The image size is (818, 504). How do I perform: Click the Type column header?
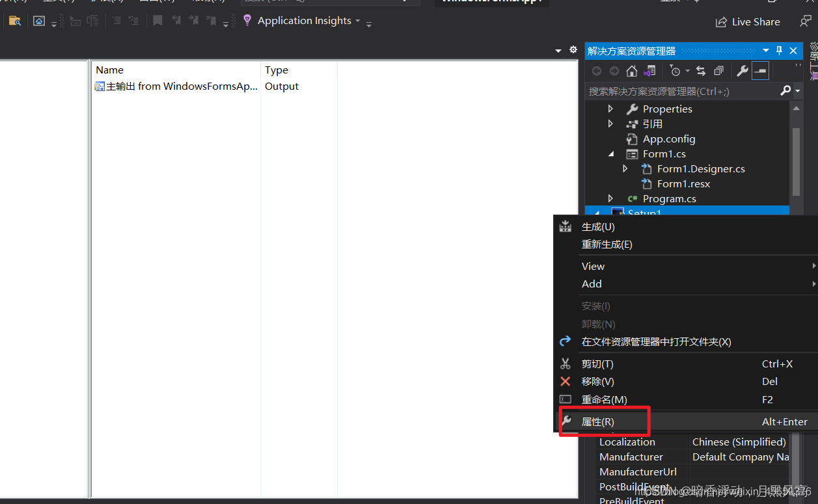(x=299, y=70)
